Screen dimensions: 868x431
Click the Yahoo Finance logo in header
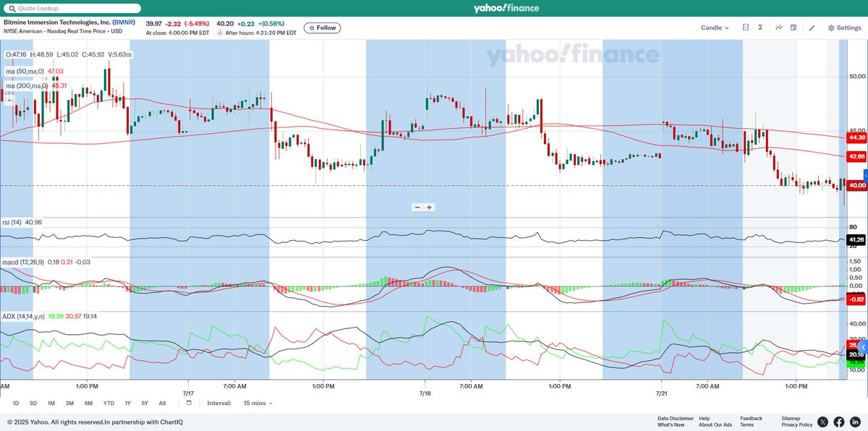(505, 8)
